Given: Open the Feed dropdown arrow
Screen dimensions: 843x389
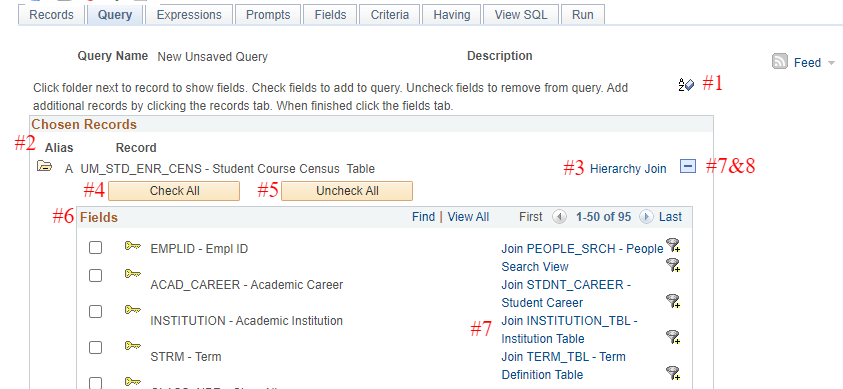Looking at the screenshot, I should [831, 63].
